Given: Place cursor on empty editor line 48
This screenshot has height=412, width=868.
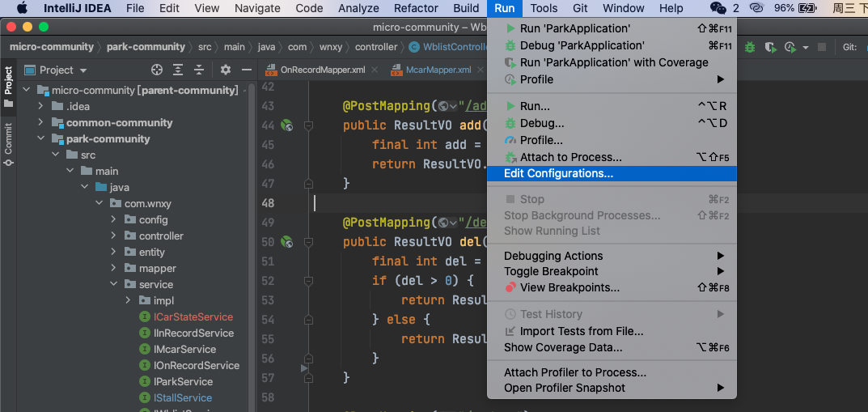Looking at the screenshot, I should (399, 203).
